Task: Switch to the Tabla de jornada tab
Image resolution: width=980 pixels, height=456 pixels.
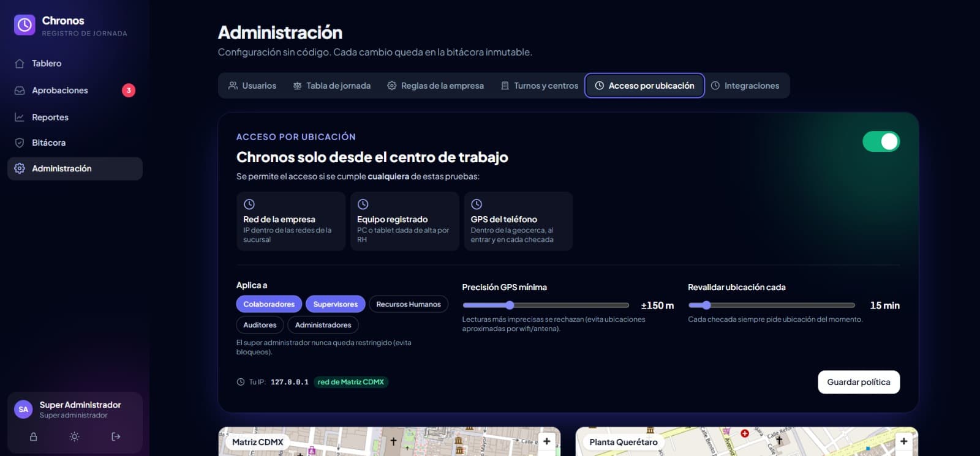Action: coord(332,86)
